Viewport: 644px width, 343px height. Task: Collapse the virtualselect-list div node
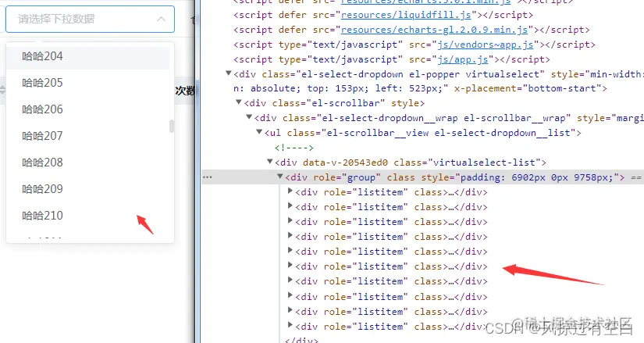[270, 162]
